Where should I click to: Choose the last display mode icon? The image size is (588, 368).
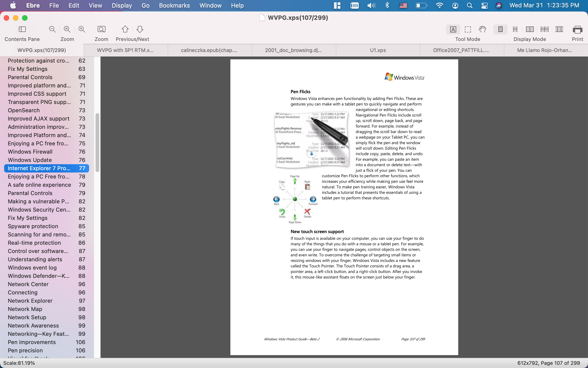tap(559, 29)
